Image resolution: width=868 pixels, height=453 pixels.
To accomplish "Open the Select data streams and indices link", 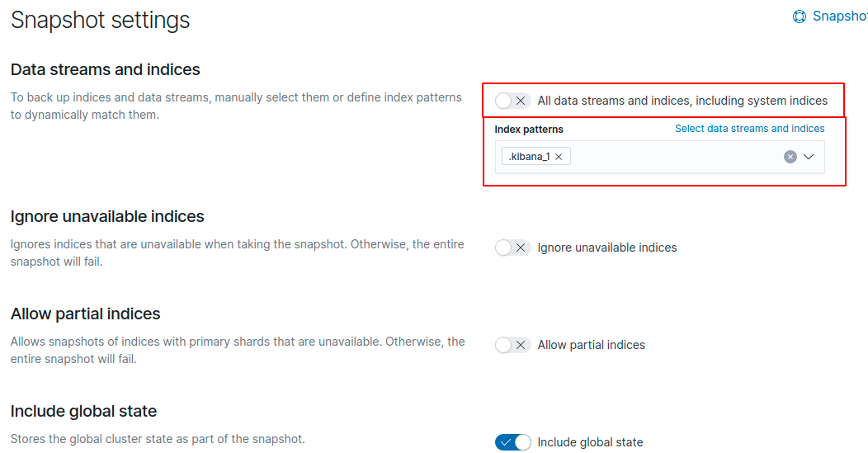I will point(749,129).
